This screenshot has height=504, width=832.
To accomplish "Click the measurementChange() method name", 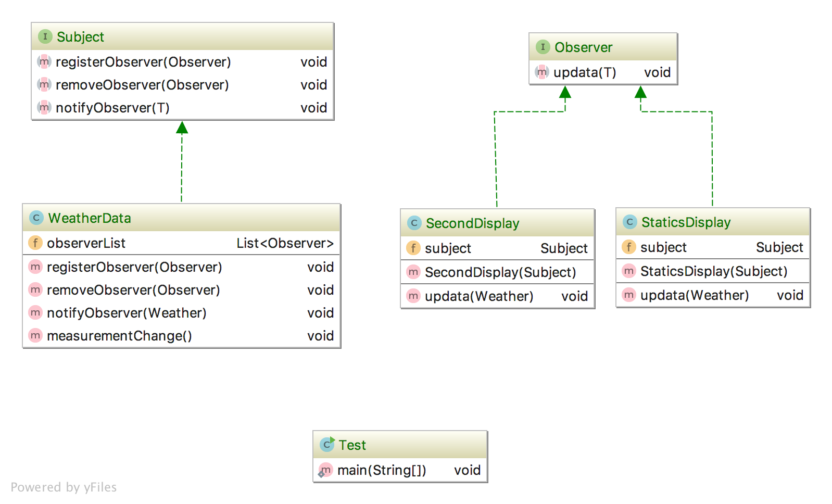I will pyautogui.click(x=119, y=336).
